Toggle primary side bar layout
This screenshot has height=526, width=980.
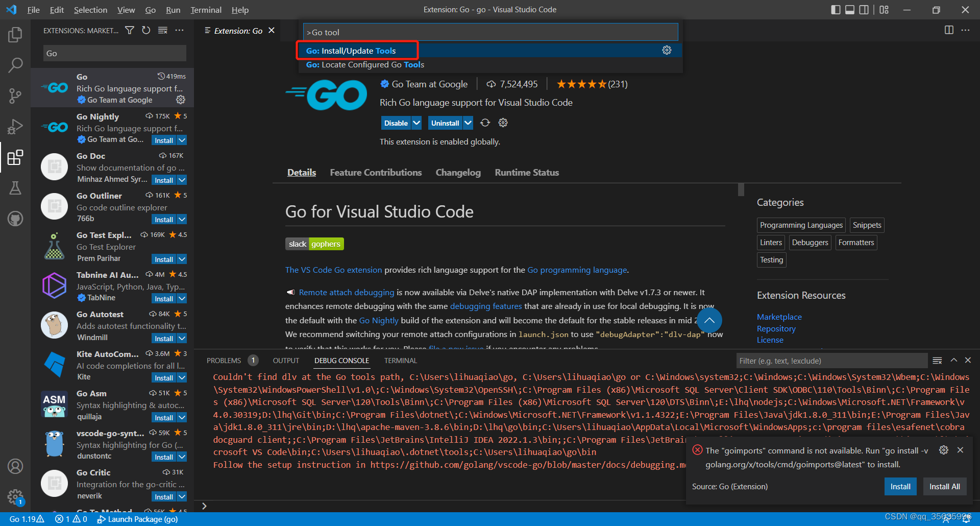[836, 10]
